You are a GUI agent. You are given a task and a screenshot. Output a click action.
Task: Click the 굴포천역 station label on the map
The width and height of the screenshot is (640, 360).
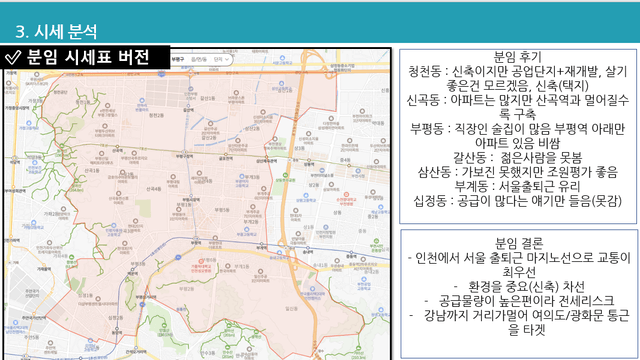coord(226,158)
